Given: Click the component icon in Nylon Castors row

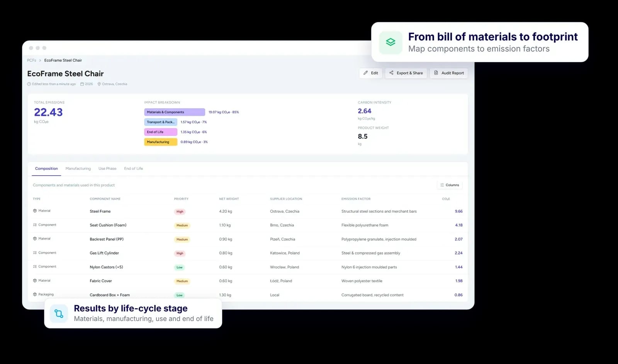Looking at the screenshot, I should pos(35,267).
